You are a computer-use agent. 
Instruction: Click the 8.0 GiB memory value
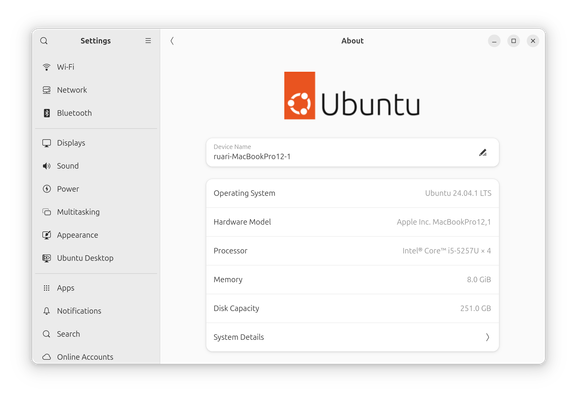tap(479, 280)
